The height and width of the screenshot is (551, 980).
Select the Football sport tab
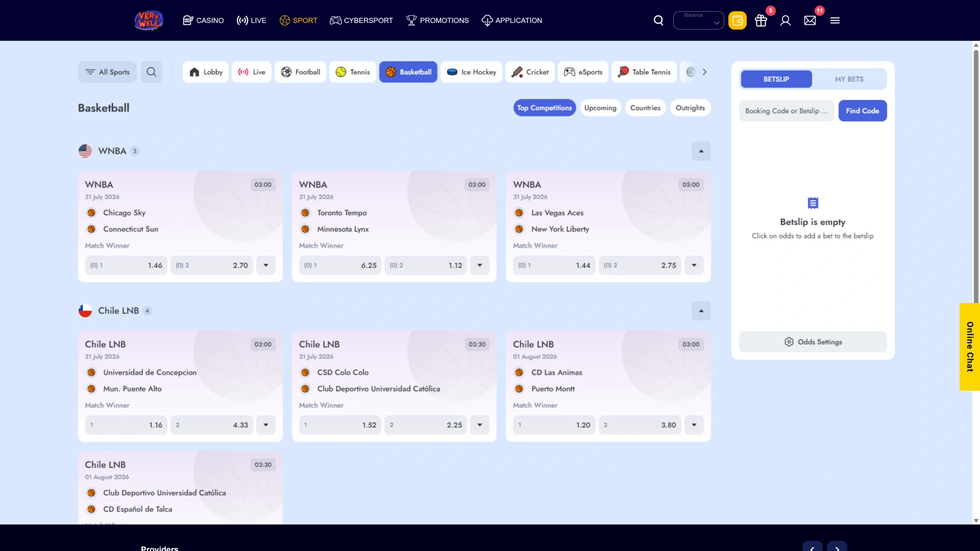(x=301, y=72)
